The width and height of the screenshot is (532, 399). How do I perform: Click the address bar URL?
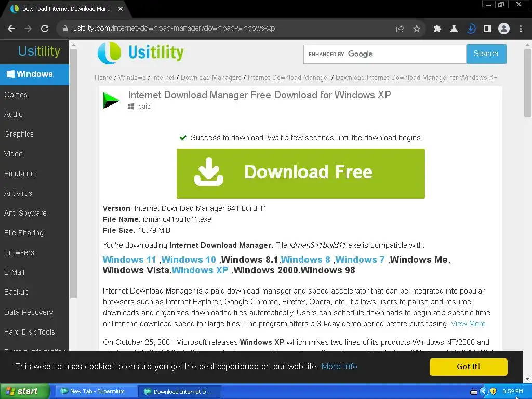pos(174,29)
